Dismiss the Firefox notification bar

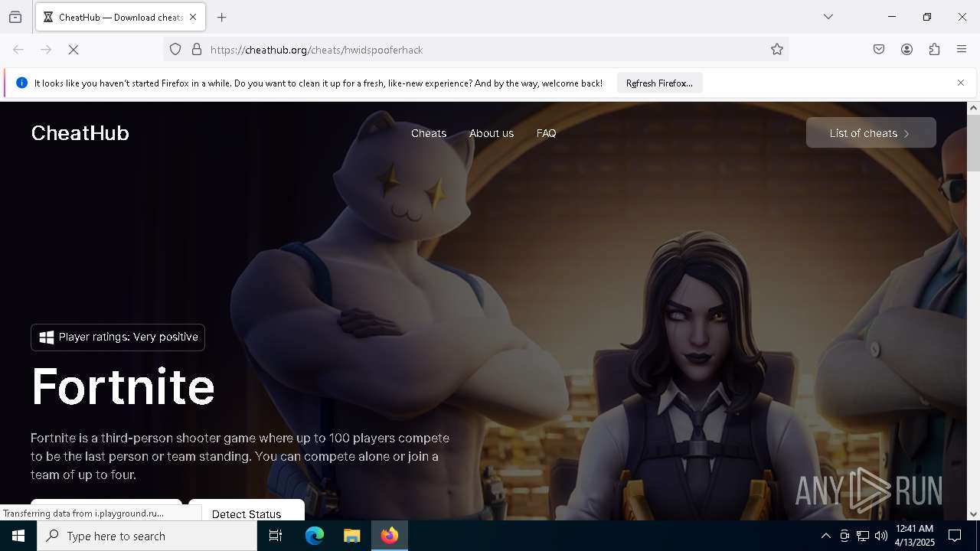click(961, 83)
